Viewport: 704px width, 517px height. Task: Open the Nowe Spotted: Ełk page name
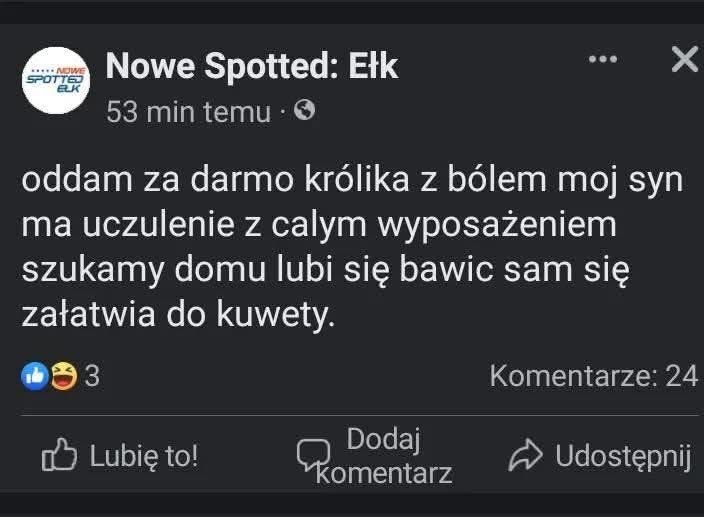[252, 66]
